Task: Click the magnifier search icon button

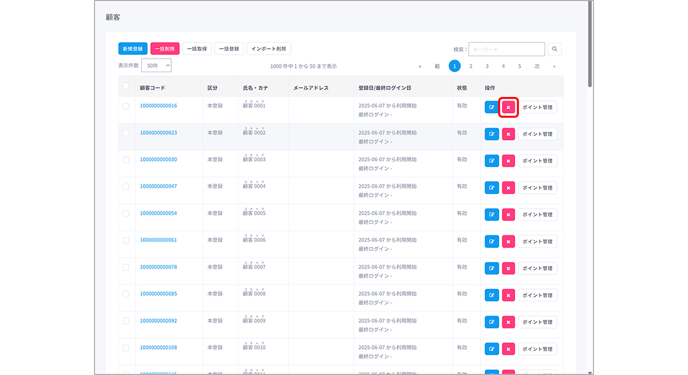Action: pos(554,49)
